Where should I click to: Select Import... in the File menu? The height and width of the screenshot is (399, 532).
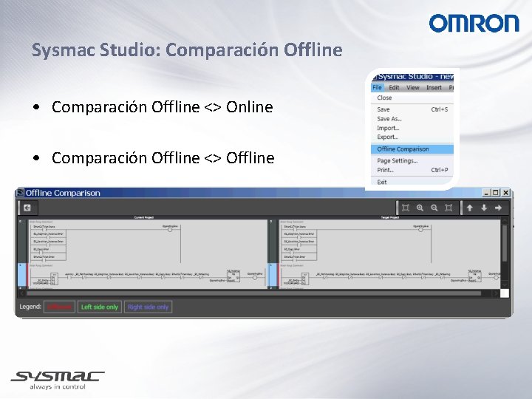click(412, 128)
